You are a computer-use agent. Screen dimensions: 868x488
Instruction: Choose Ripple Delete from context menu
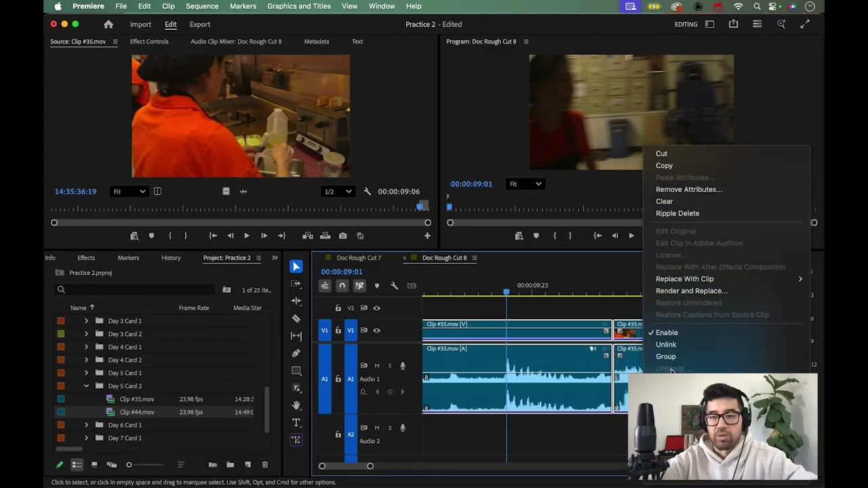pyautogui.click(x=677, y=213)
